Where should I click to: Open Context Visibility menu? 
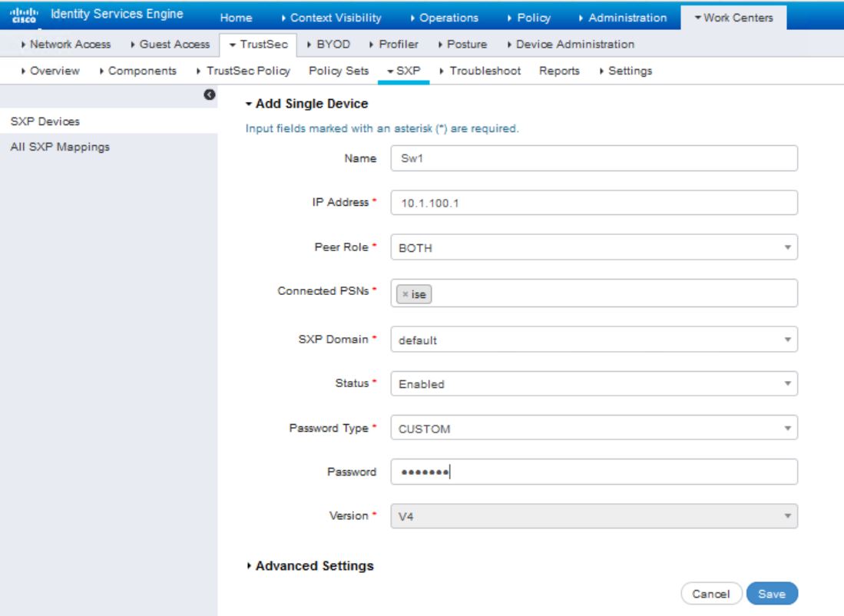coord(331,18)
